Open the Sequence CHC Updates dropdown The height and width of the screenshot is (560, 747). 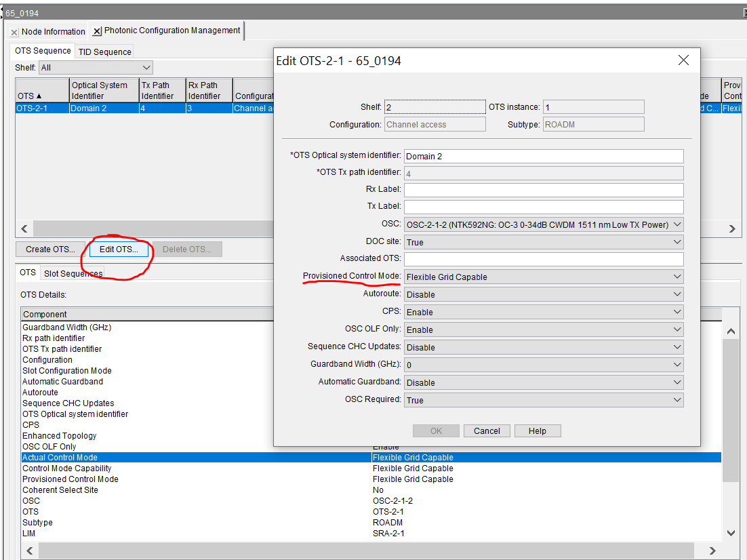(x=544, y=347)
